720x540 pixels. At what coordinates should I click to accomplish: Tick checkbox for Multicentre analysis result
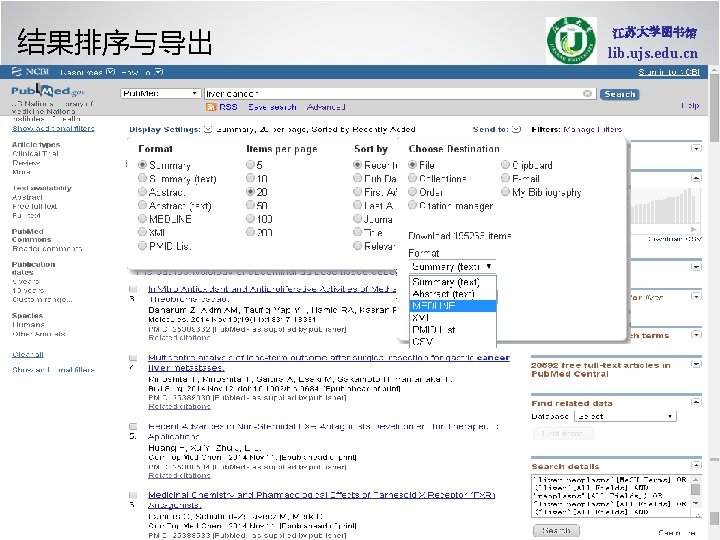pyautogui.click(x=133, y=358)
